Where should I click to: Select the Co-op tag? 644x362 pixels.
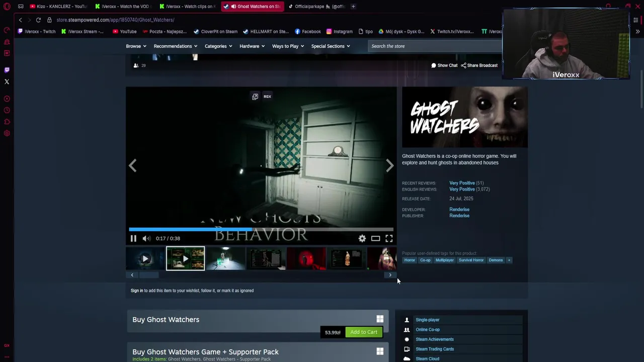click(x=425, y=260)
